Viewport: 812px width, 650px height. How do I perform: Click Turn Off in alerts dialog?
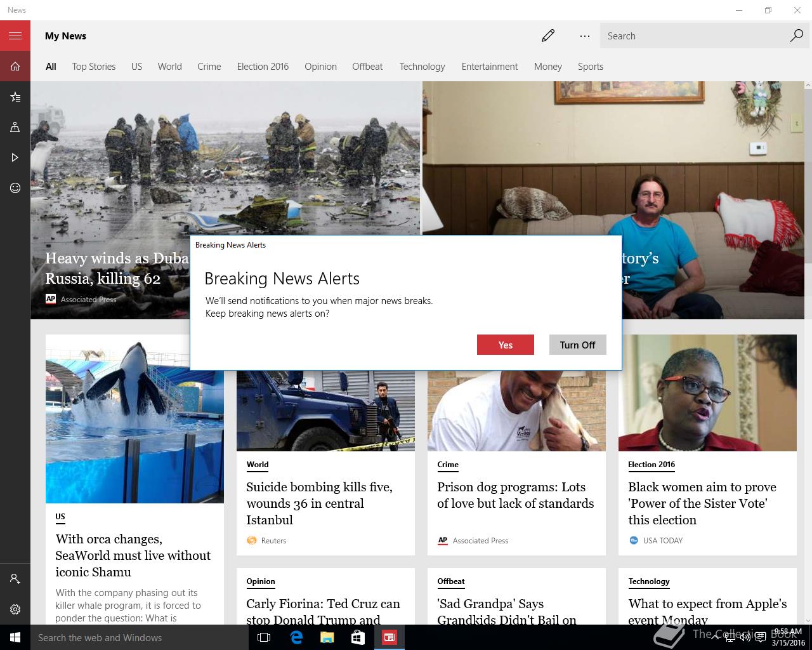[577, 345]
